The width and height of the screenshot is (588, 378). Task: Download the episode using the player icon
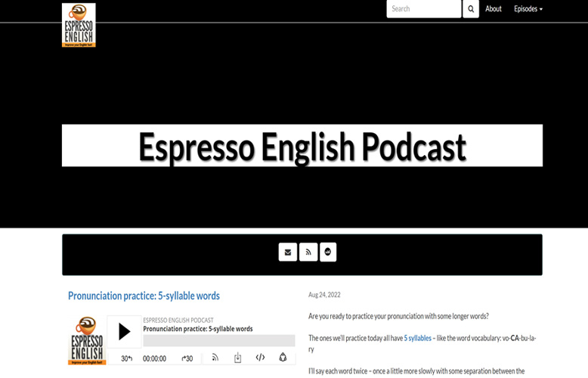coord(237,358)
